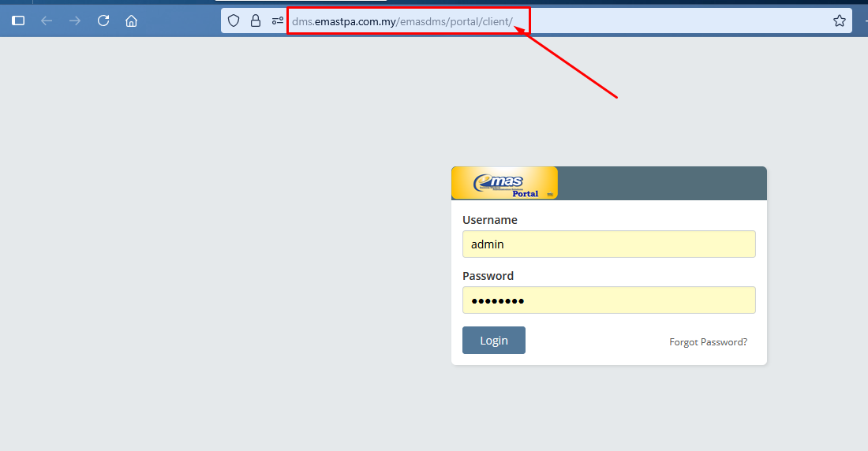The width and height of the screenshot is (868, 451).
Task: Click the gray login panel header bar
Action: (661, 183)
